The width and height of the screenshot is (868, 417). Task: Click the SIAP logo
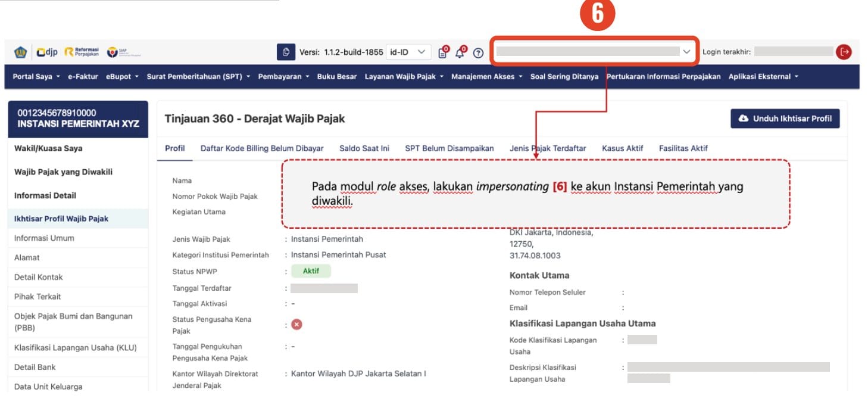pos(111,52)
